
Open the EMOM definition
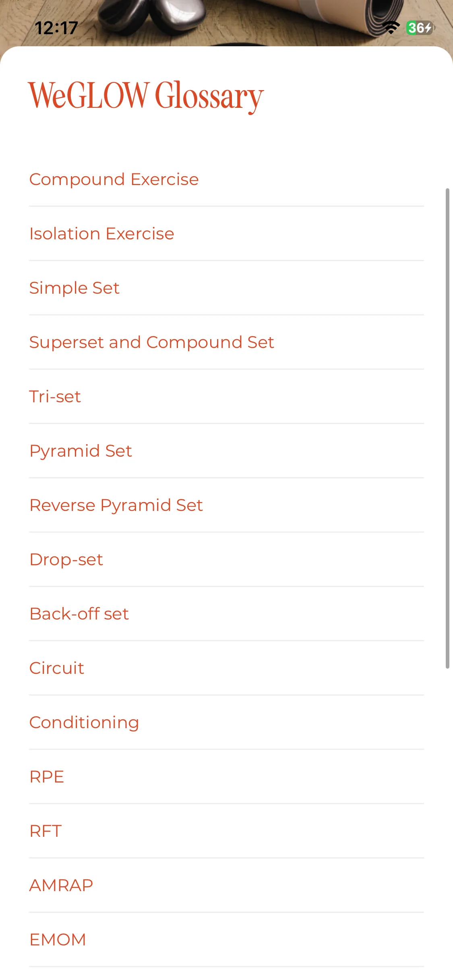58,940
